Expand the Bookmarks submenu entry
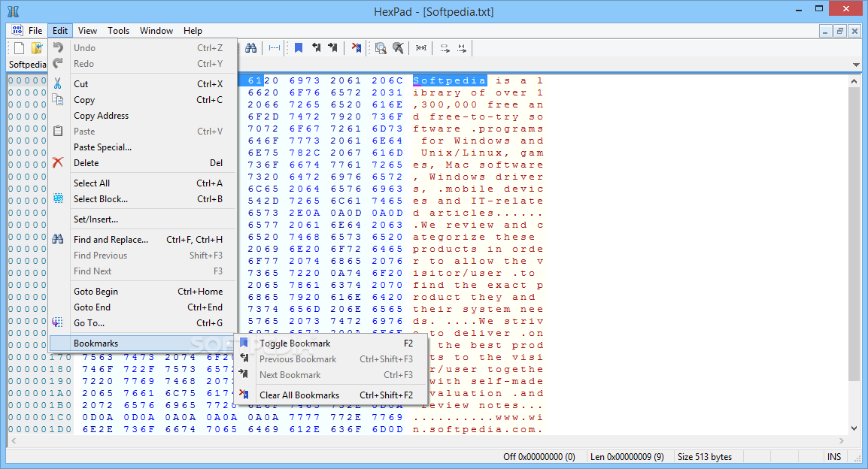 (144, 343)
